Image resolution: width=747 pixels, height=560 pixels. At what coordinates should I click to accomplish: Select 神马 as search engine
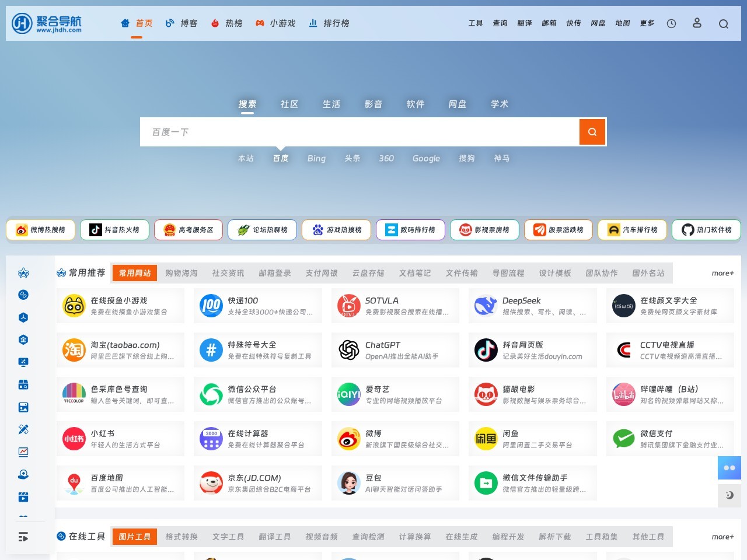(x=502, y=158)
